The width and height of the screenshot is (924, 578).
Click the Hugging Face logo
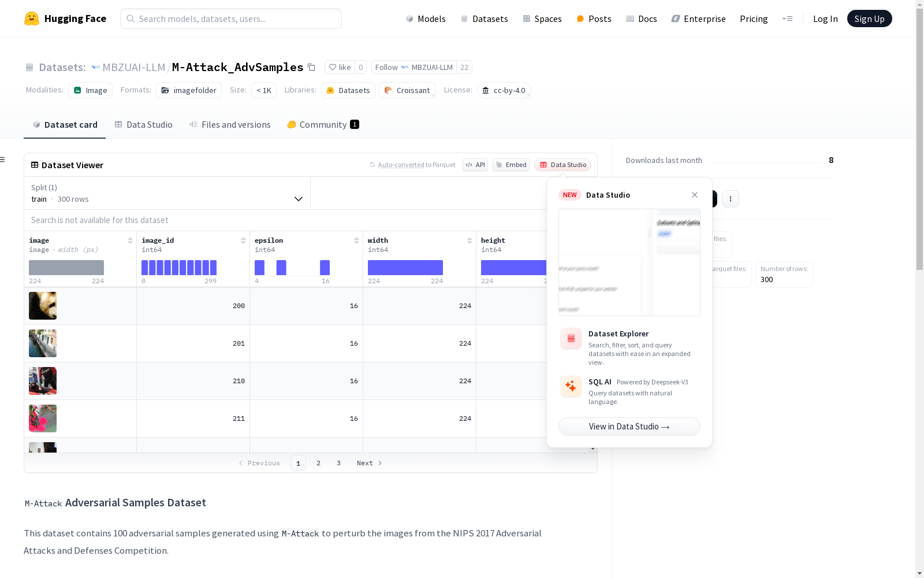tap(65, 18)
